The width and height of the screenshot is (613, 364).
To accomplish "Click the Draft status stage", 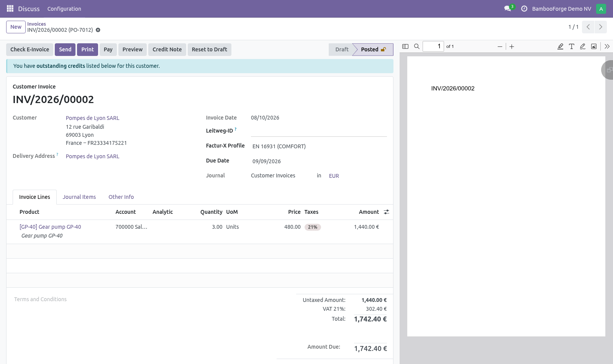I will pyautogui.click(x=342, y=49).
